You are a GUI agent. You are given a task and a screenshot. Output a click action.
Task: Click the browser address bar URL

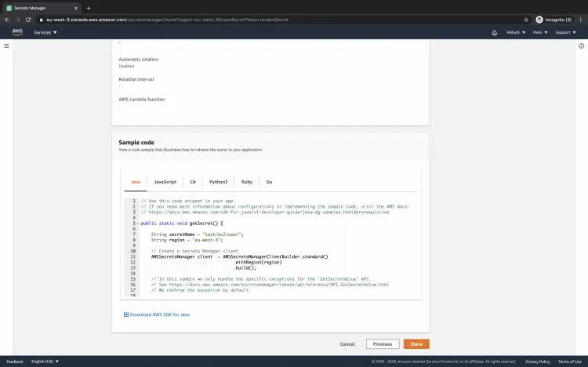(167, 20)
